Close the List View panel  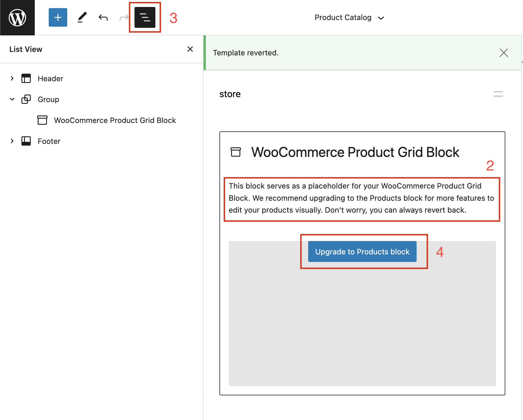click(x=190, y=49)
